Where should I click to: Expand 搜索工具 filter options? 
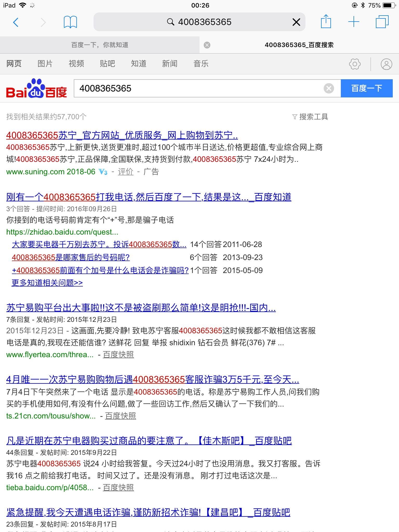click(x=310, y=117)
